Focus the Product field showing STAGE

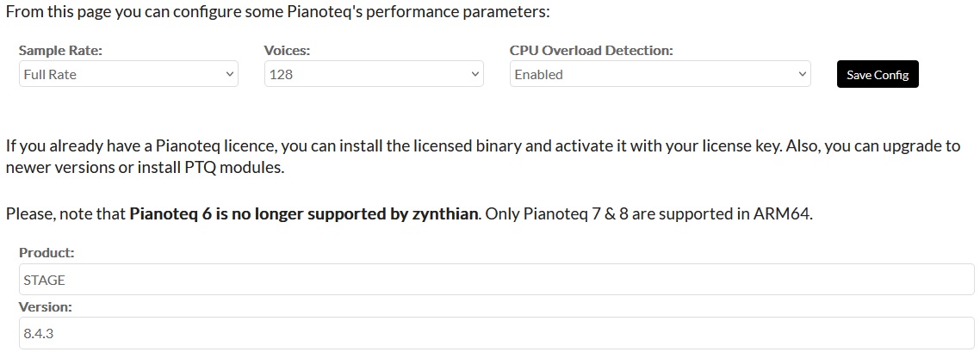pyautogui.click(x=497, y=280)
